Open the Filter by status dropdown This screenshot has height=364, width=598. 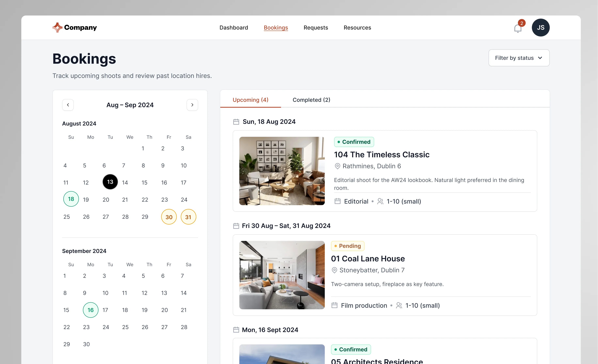click(519, 58)
